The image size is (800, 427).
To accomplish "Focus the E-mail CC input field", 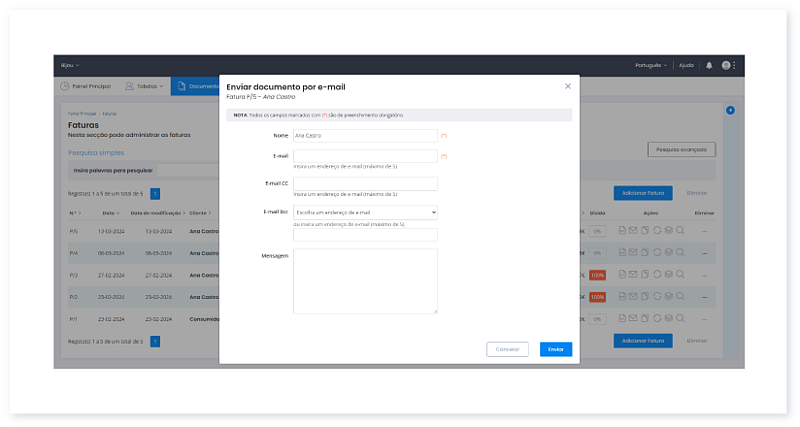I will click(x=365, y=184).
